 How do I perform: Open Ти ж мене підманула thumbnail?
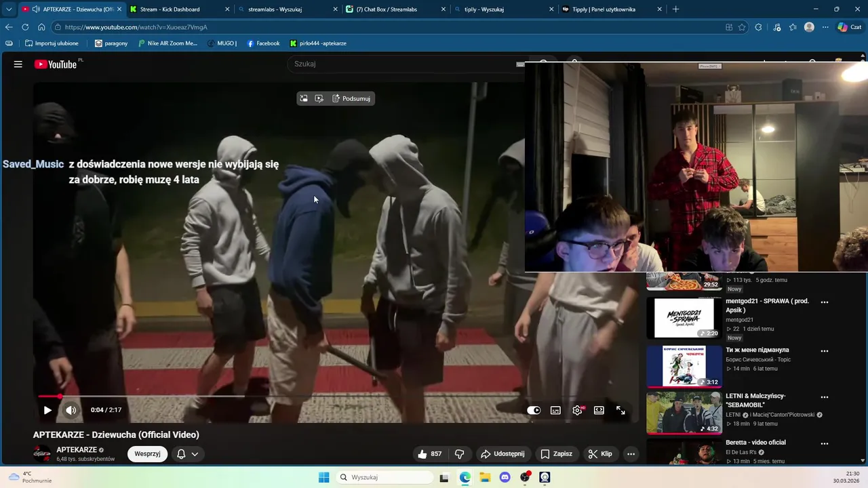(684, 366)
